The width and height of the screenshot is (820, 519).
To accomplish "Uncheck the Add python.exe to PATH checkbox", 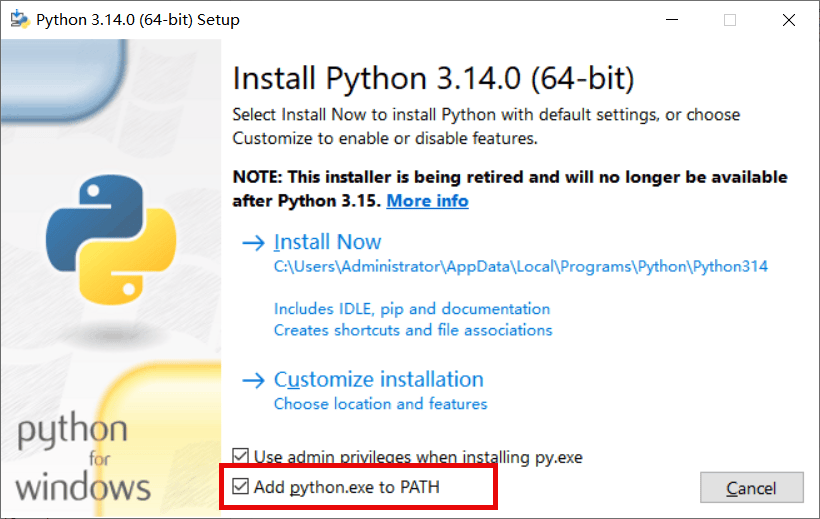I will (x=241, y=486).
